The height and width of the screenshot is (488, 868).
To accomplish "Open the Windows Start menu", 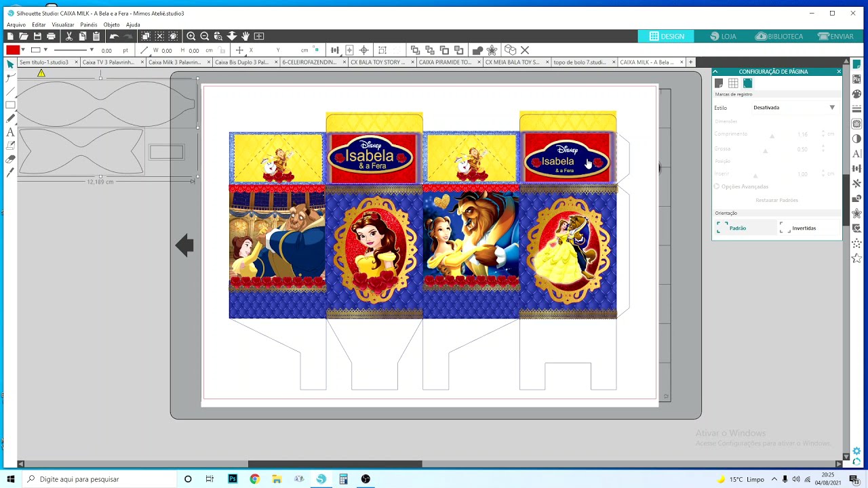I will [x=10, y=479].
